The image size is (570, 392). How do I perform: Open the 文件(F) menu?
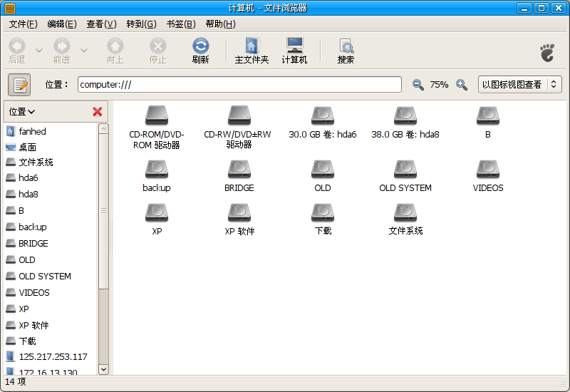pyautogui.click(x=23, y=24)
